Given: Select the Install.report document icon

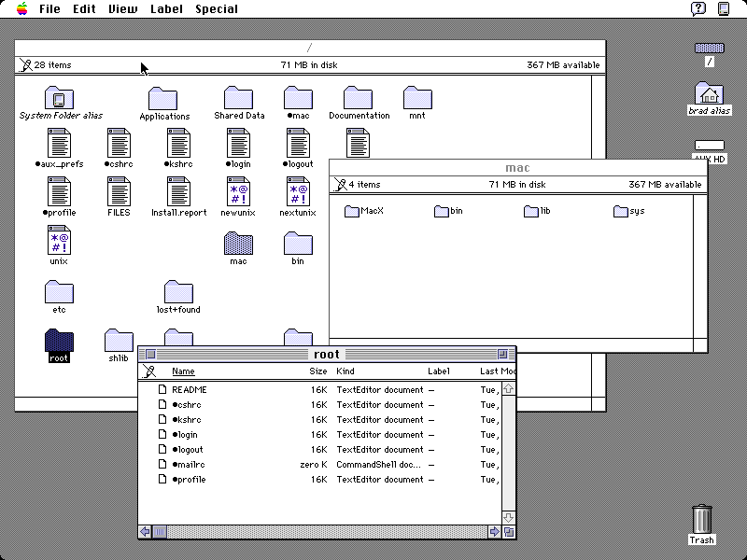Looking at the screenshot, I should pos(178,191).
